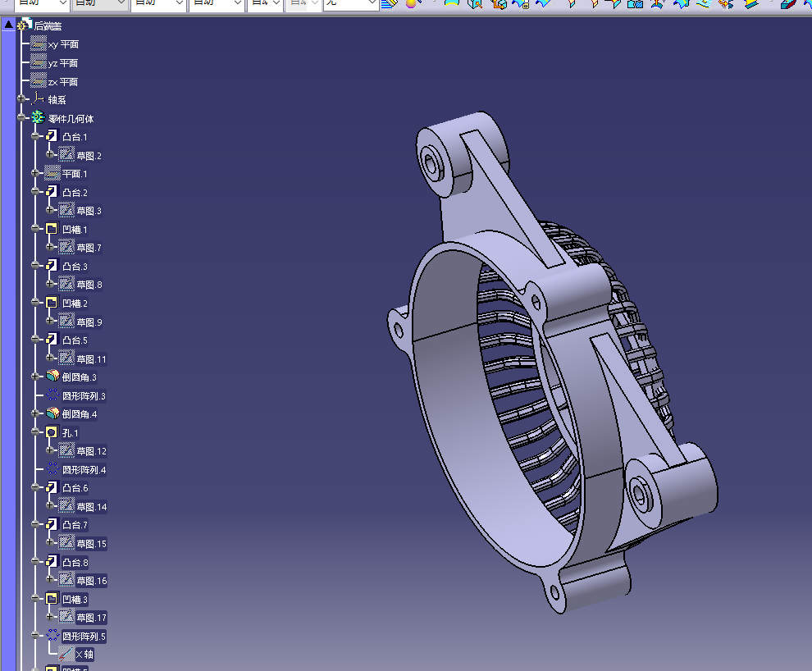Click the fillet icon beside 倒圆角.3
812x671 pixels.
[52, 377]
